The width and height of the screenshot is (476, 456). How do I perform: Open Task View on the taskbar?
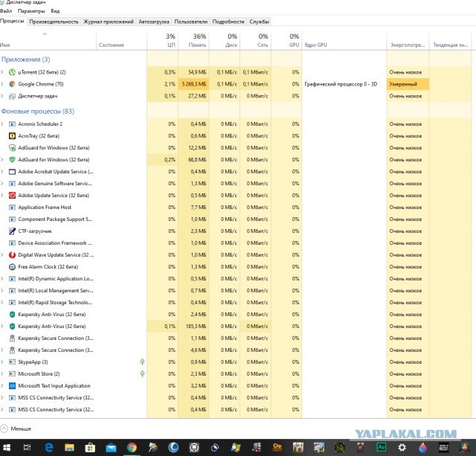pyautogui.click(x=27, y=448)
